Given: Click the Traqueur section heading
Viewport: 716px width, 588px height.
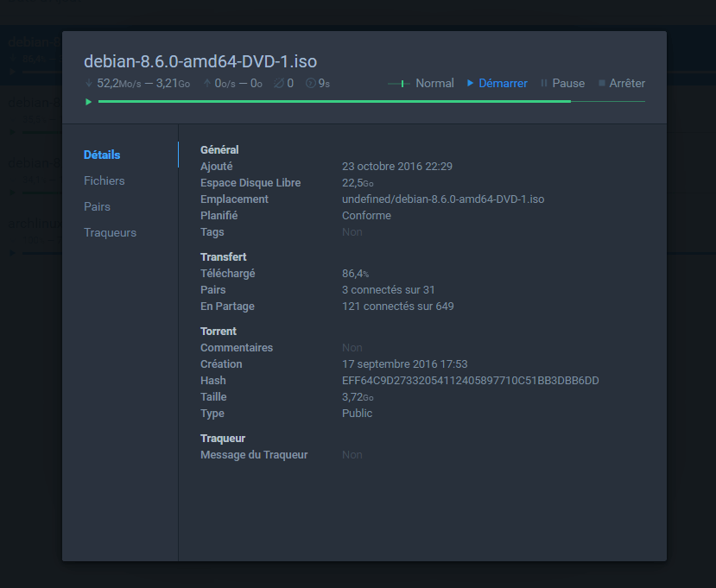Looking at the screenshot, I should pos(223,439).
